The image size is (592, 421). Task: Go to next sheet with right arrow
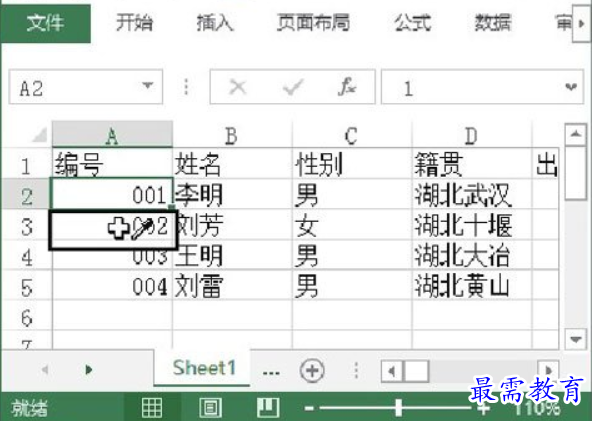(89, 369)
